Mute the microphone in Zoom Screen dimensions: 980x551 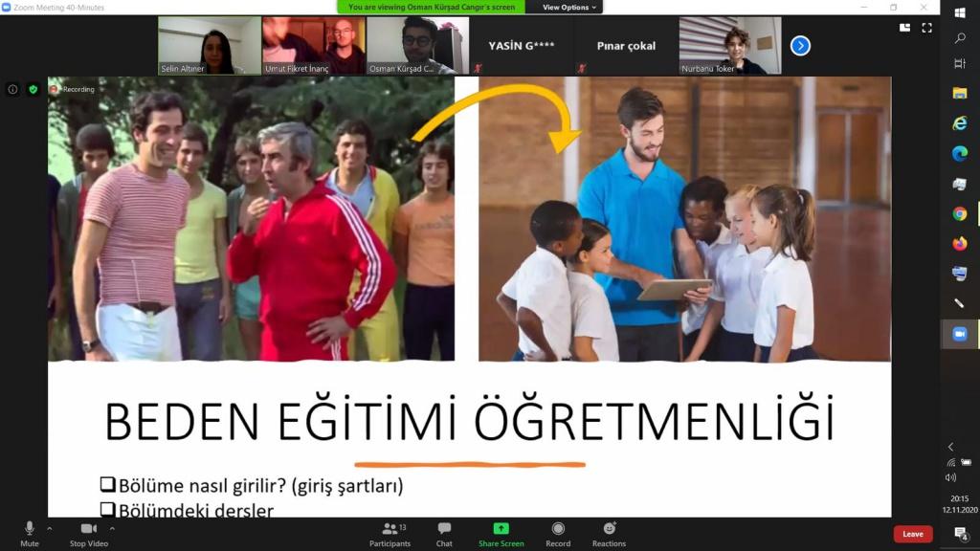[30, 534]
